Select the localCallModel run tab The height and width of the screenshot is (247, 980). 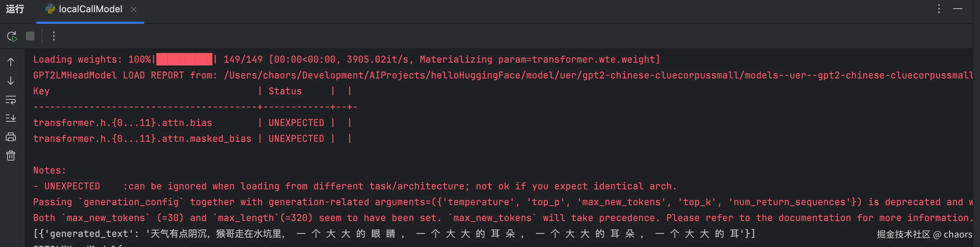click(90, 9)
